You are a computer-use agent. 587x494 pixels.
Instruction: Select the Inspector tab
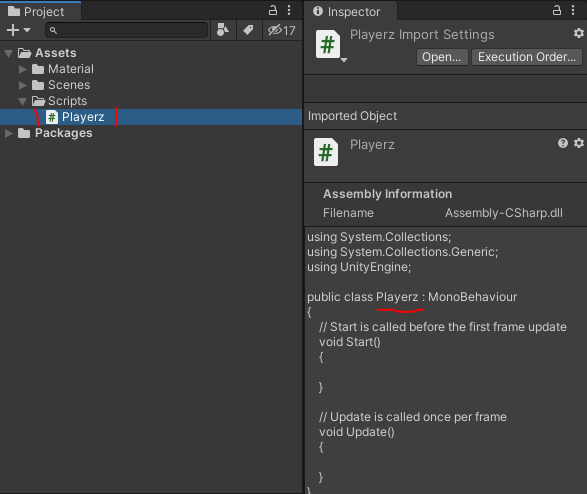[347, 12]
